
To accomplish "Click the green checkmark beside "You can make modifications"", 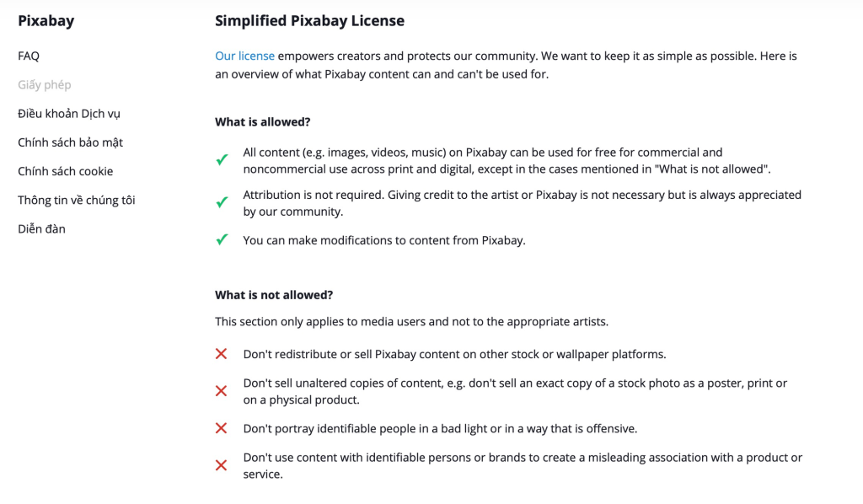I will tap(222, 240).
